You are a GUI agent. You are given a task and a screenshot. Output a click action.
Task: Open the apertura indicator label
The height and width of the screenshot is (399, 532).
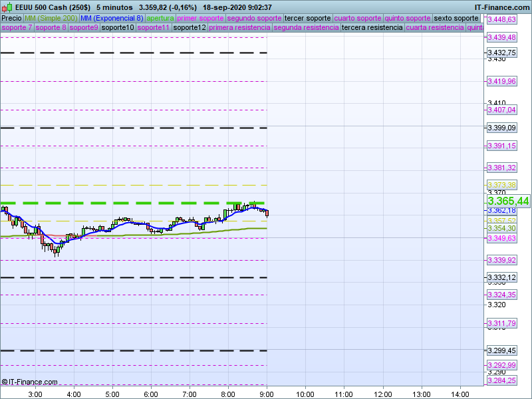pos(160,18)
